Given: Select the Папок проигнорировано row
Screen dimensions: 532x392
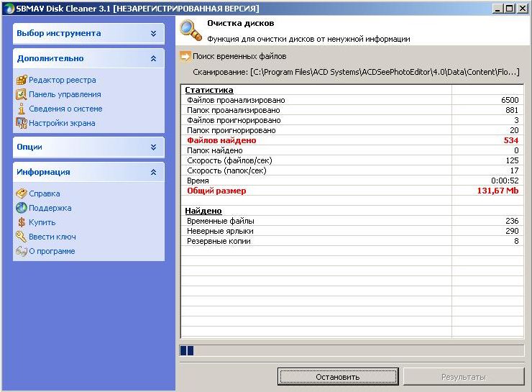Looking at the screenshot, I should [352, 130].
